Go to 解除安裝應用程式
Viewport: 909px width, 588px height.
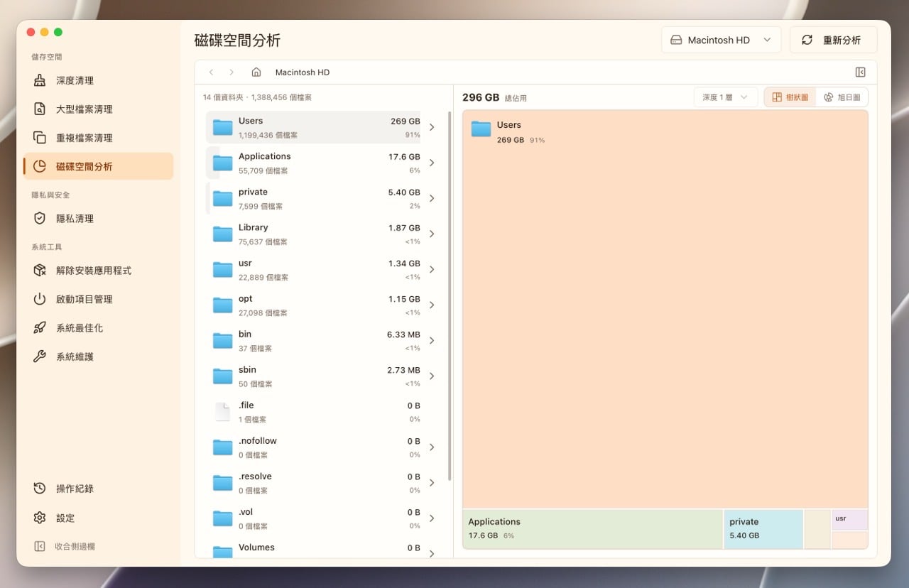point(98,271)
